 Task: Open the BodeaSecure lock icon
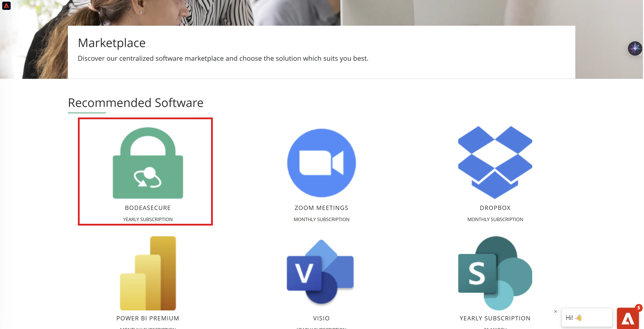point(148,163)
